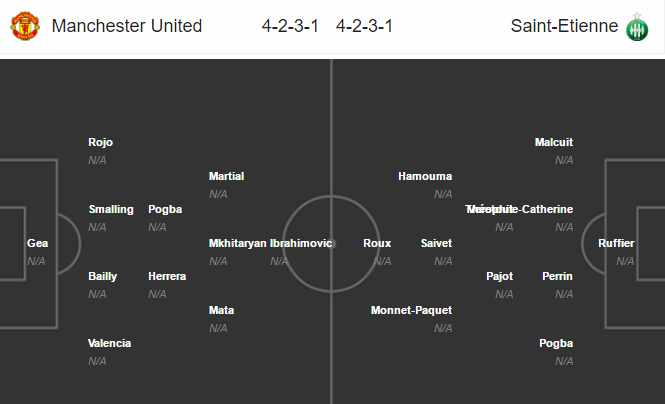Select Smalling in central defence
Image resolution: width=665 pixels, height=404 pixels.
point(111,209)
